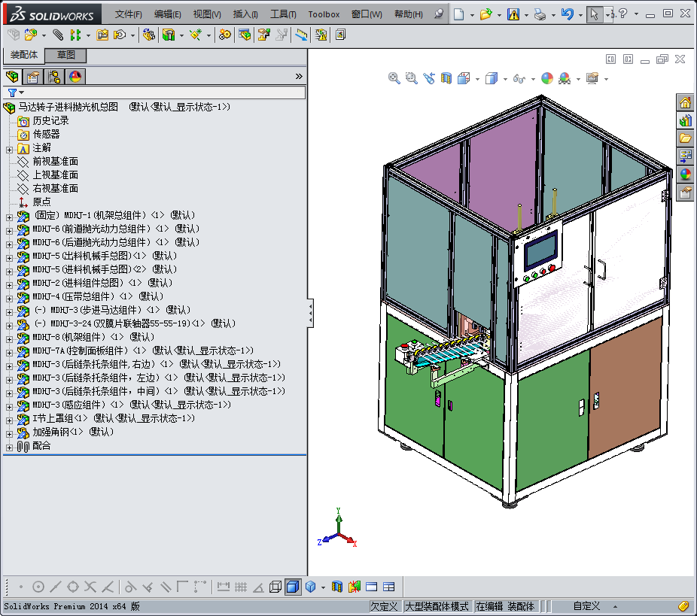The height and width of the screenshot is (616, 697).
Task: Select the 前视基准面 plane
Action: 56,161
